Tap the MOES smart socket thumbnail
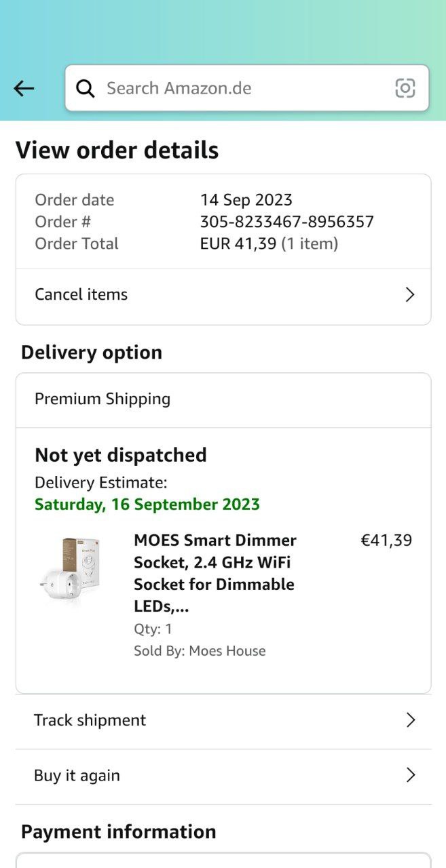This screenshot has width=446, height=868. point(71,568)
